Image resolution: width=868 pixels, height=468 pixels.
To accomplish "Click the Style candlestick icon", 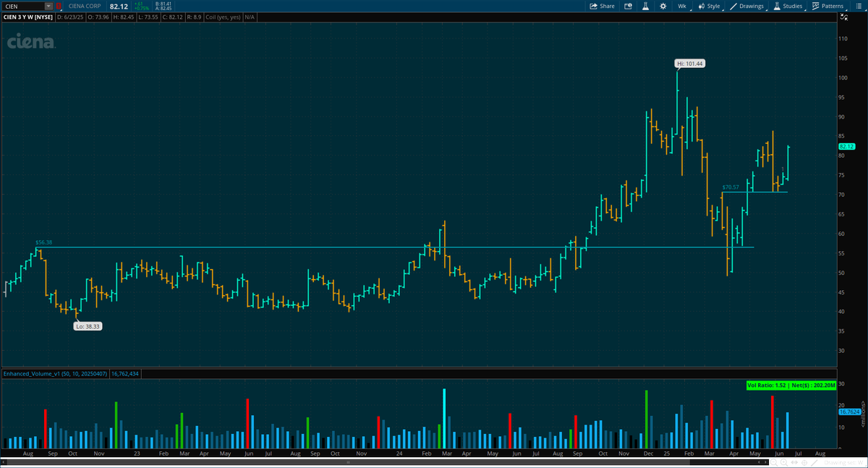I will 701,6.
